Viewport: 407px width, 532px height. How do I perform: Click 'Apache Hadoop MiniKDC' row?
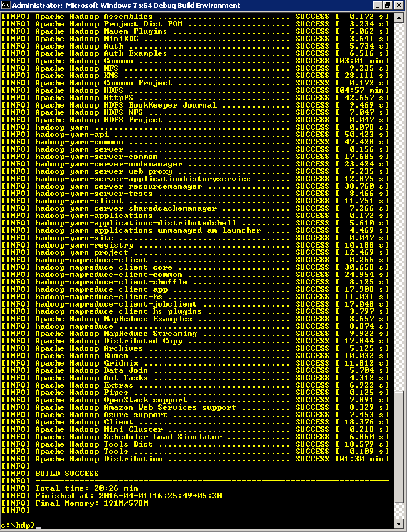(x=195, y=39)
